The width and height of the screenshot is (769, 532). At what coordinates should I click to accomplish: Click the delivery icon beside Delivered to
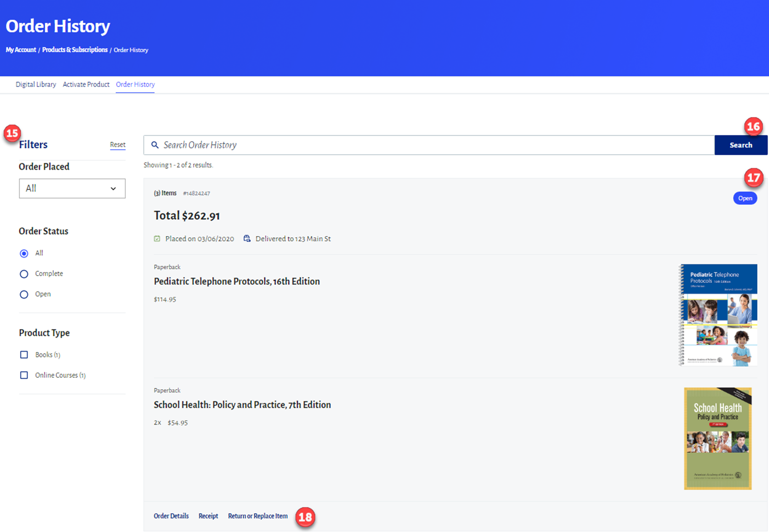pos(247,239)
